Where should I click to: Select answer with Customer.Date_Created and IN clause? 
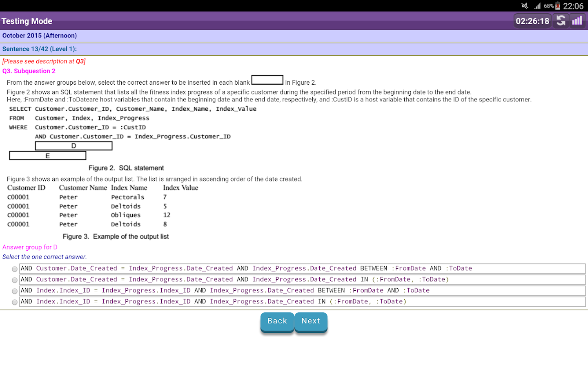point(303,280)
